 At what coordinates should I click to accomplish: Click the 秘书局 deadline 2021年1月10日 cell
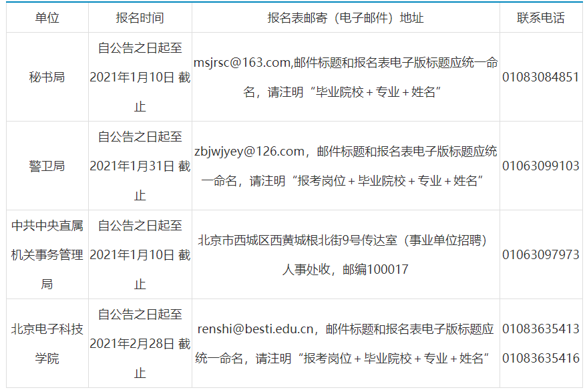[x=140, y=77]
